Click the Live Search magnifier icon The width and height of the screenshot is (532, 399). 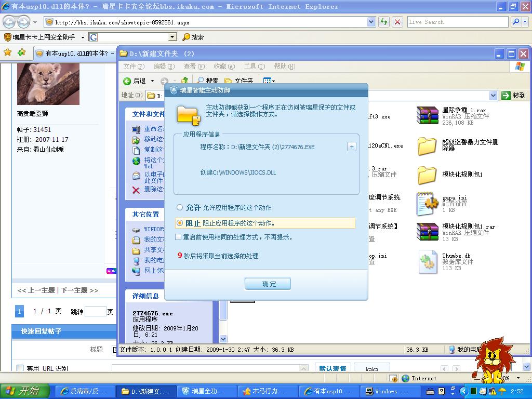[516, 22]
